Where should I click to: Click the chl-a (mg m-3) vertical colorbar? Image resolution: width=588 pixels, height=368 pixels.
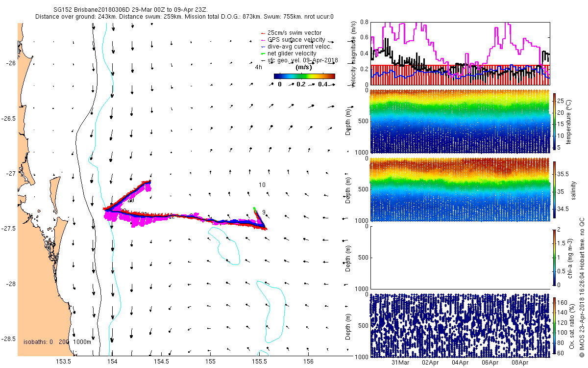(555, 257)
